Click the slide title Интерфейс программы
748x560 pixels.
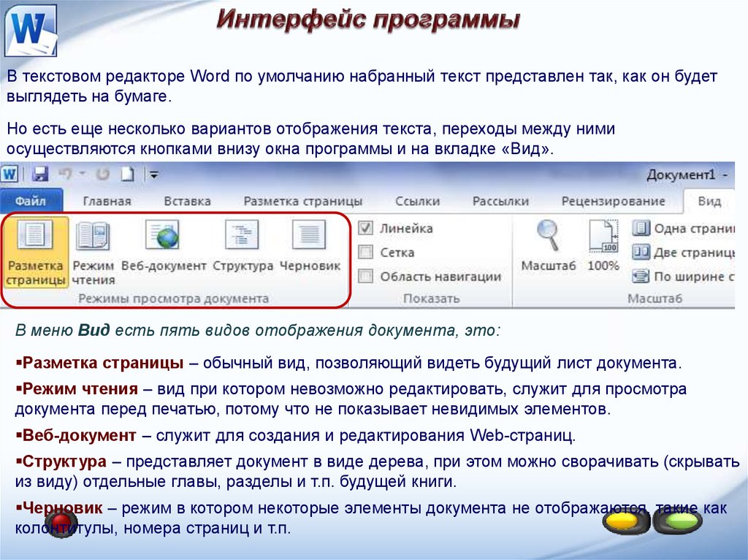click(368, 20)
